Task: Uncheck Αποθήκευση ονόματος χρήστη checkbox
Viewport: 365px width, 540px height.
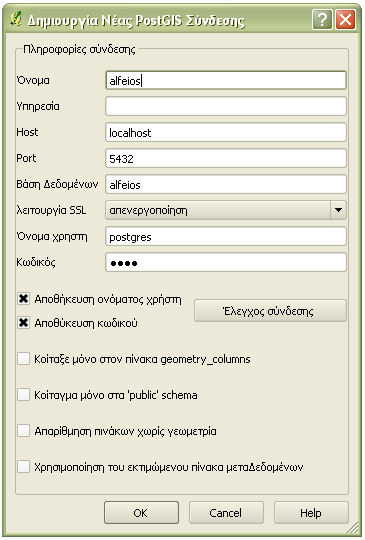Action: (x=23, y=299)
